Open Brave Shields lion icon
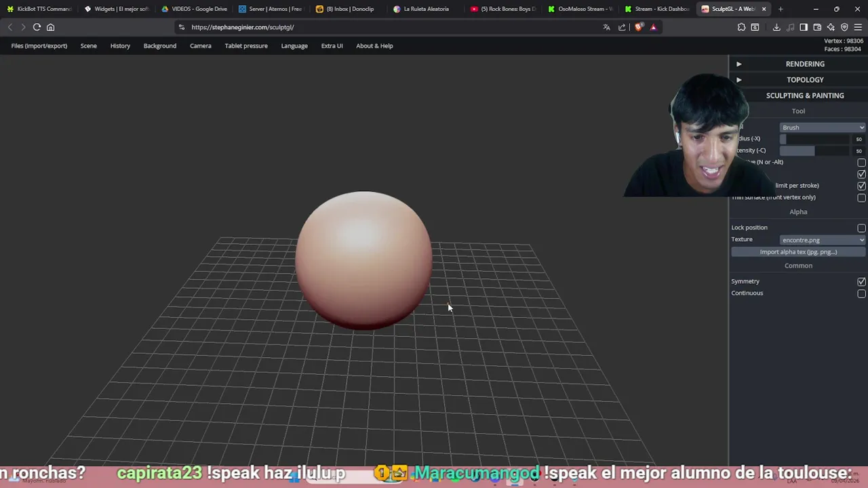Viewport: 868px width, 488px height. click(638, 27)
